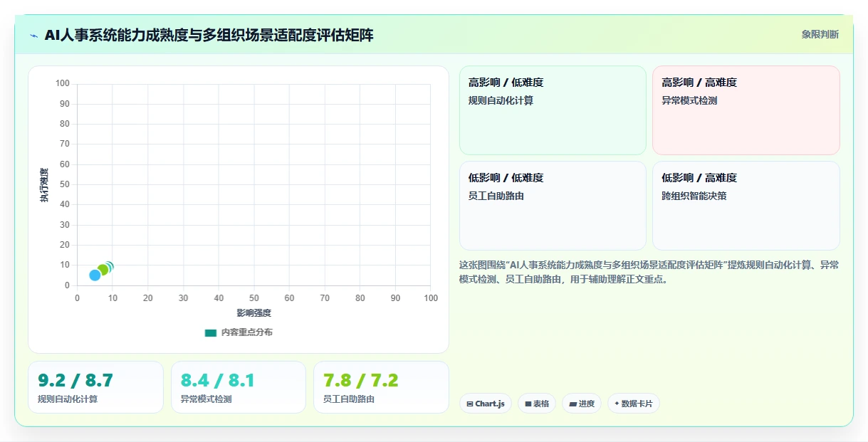The image size is (868, 442).
Task: Click the 内容重点分布 legend text
Action: tap(246, 332)
